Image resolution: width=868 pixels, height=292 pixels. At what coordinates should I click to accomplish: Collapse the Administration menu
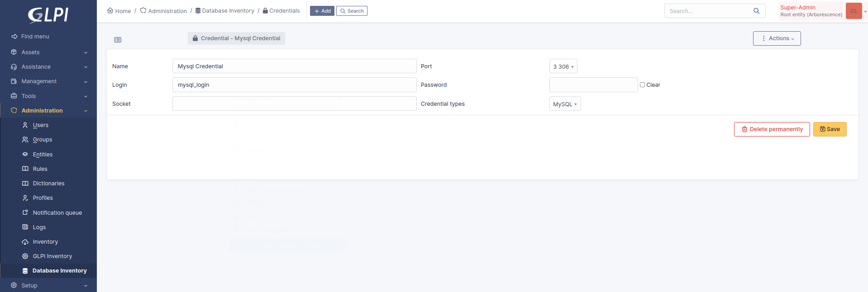point(48,111)
